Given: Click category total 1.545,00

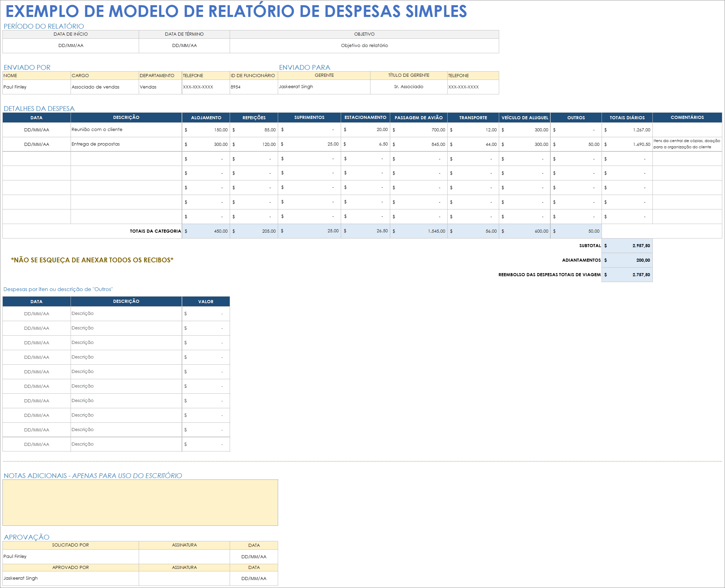Looking at the screenshot, I should (x=419, y=231).
